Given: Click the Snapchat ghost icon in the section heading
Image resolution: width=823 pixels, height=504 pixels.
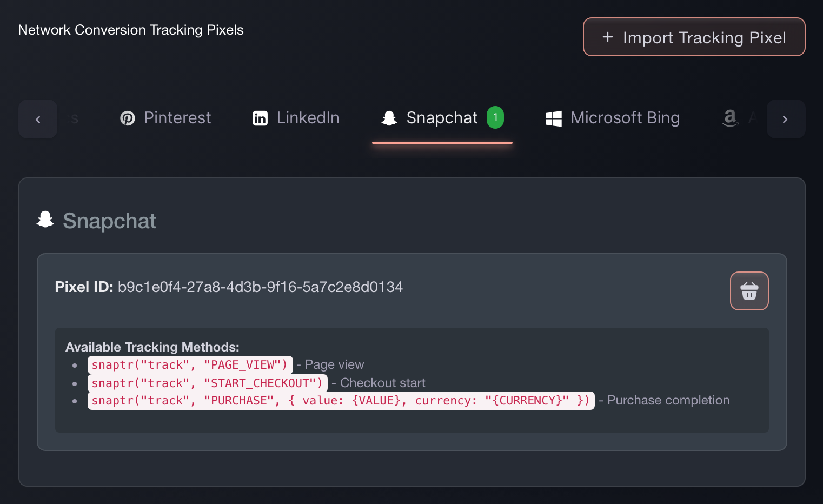Looking at the screenshot, I should click(x=45, y=220).
